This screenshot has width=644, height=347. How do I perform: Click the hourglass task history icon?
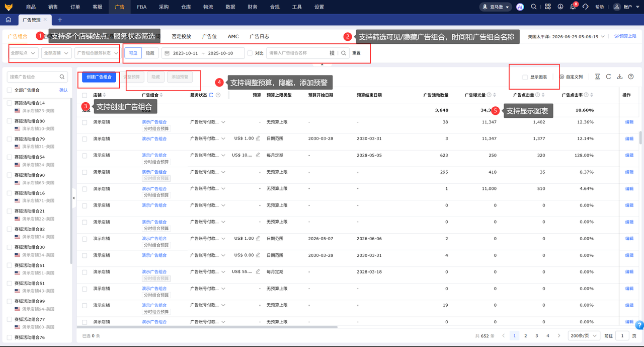pyautogui.click(x=597, y=77)
